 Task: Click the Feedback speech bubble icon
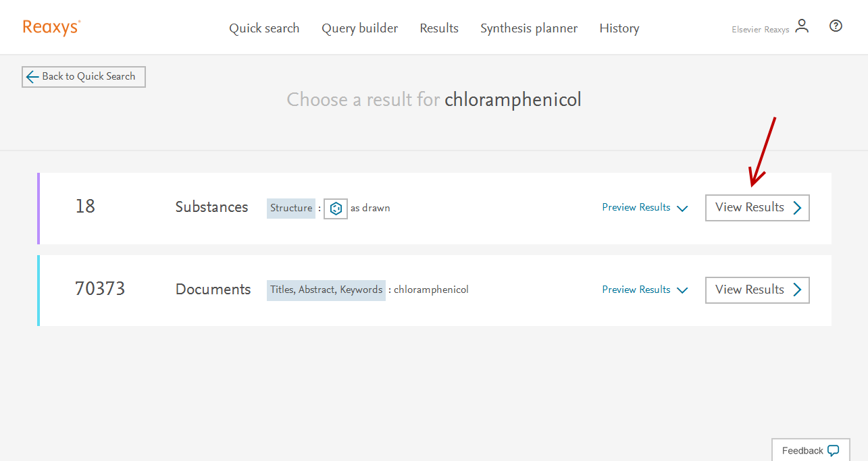(833, 451)
